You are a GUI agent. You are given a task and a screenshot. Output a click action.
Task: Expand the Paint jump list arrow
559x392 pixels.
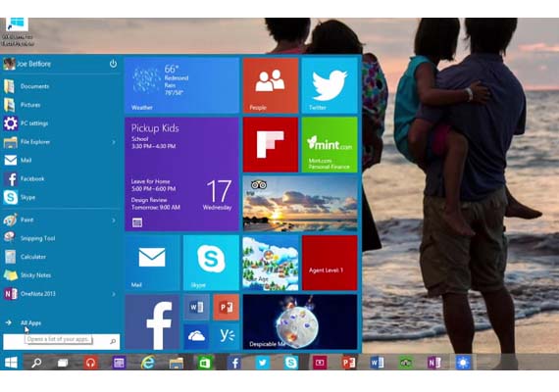pyautogui.click(x=114, y=220)
